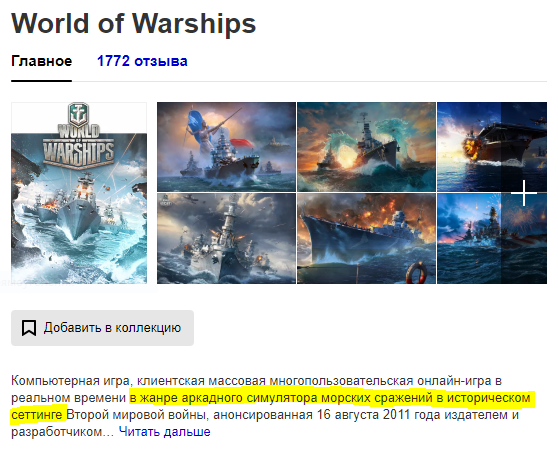
Task: Click the bookmark icon in the collection button
Action: (x=29, y=328)
